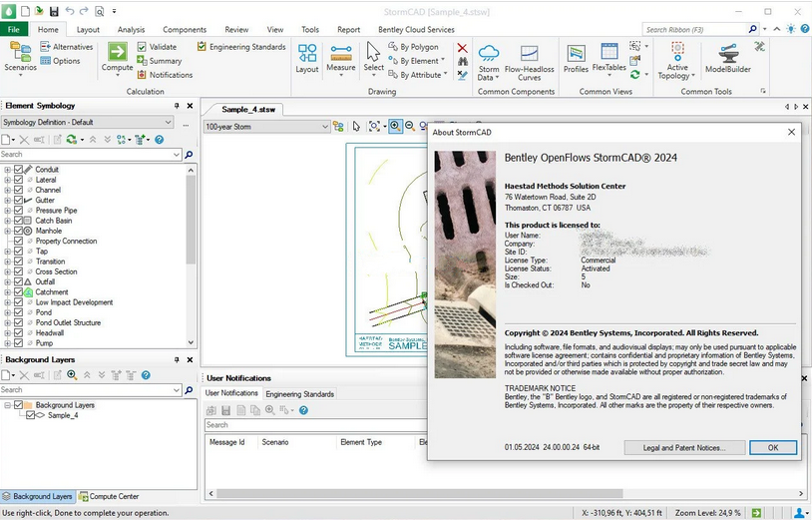Open FlexTables
Screen dimensions: 812x520
(x=609, y=60)
